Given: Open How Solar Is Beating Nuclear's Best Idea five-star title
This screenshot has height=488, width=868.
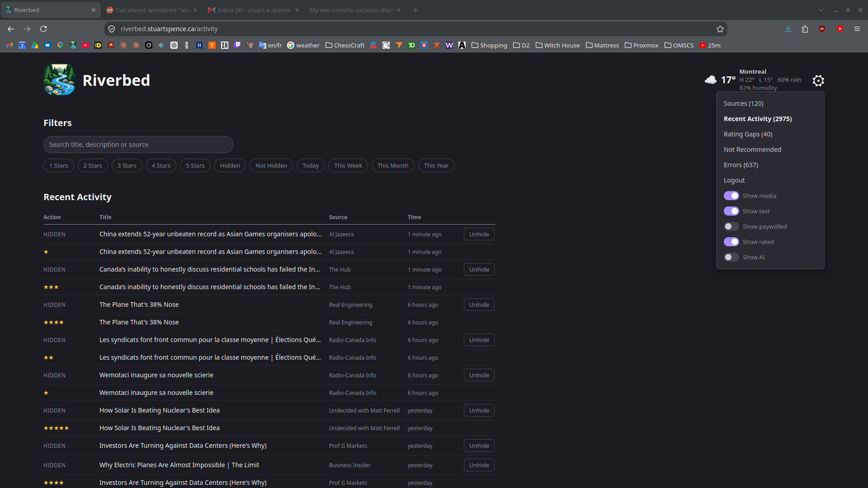Looking at the screenshot, I should coord(159,428).
